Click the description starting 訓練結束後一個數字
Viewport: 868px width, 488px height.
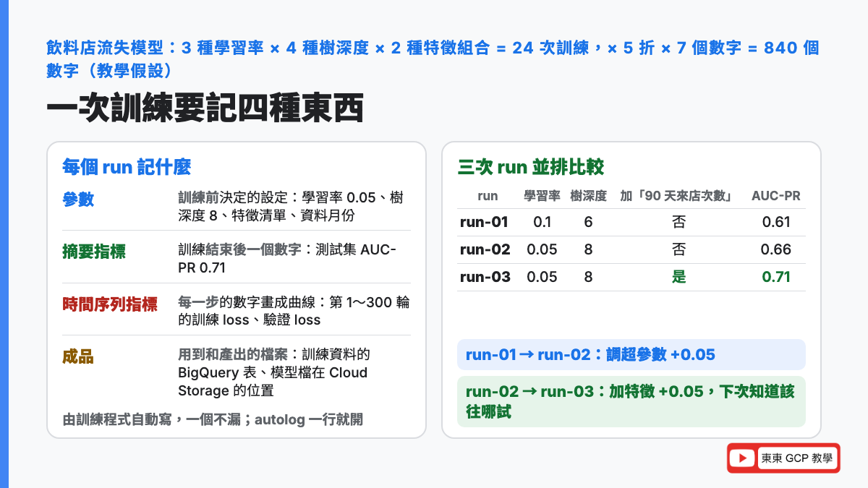pos(287,259)
